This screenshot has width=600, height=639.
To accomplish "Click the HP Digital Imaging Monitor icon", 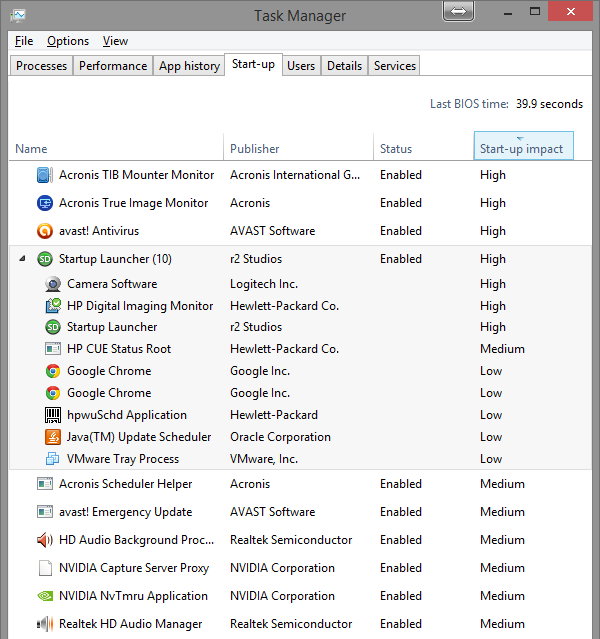I will [x=53, y=306].
